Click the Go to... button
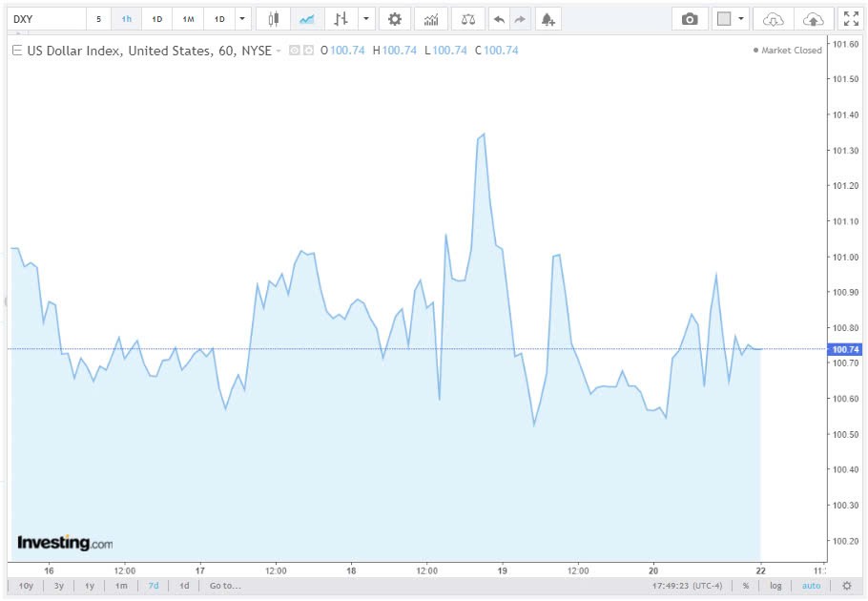 coord(225,586)
